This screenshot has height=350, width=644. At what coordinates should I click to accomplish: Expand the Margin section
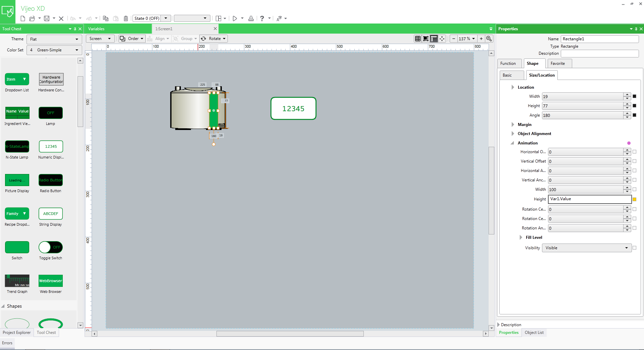pos(513,125)
